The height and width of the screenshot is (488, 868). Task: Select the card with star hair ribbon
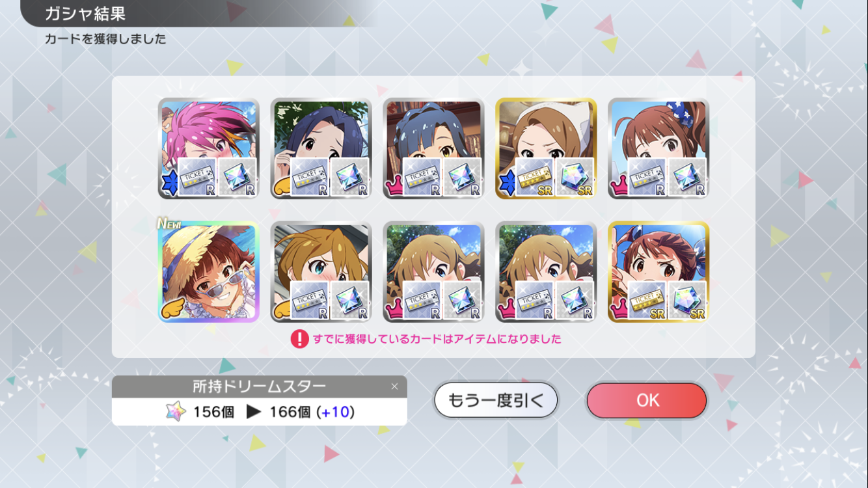(x=658, y=148)
